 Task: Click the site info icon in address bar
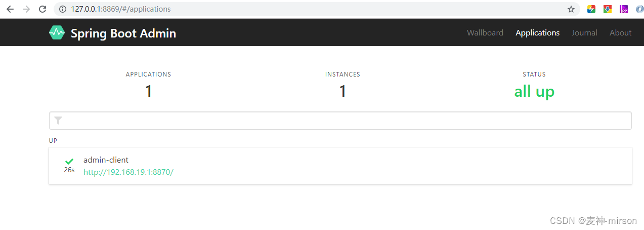pos(63,9)
